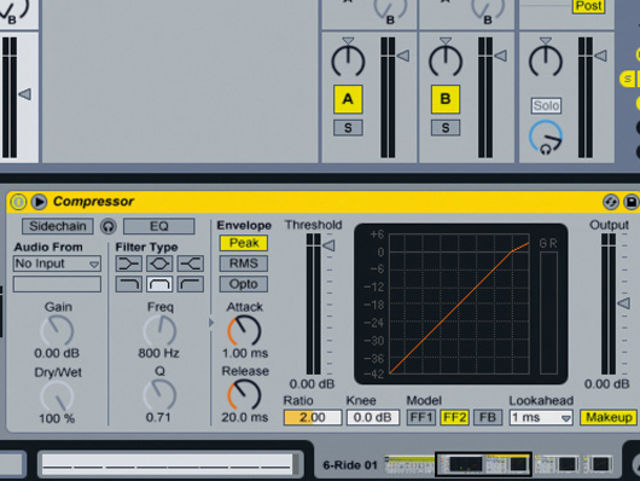Select the peak (bell) filter type icon

tap(160, 264)
